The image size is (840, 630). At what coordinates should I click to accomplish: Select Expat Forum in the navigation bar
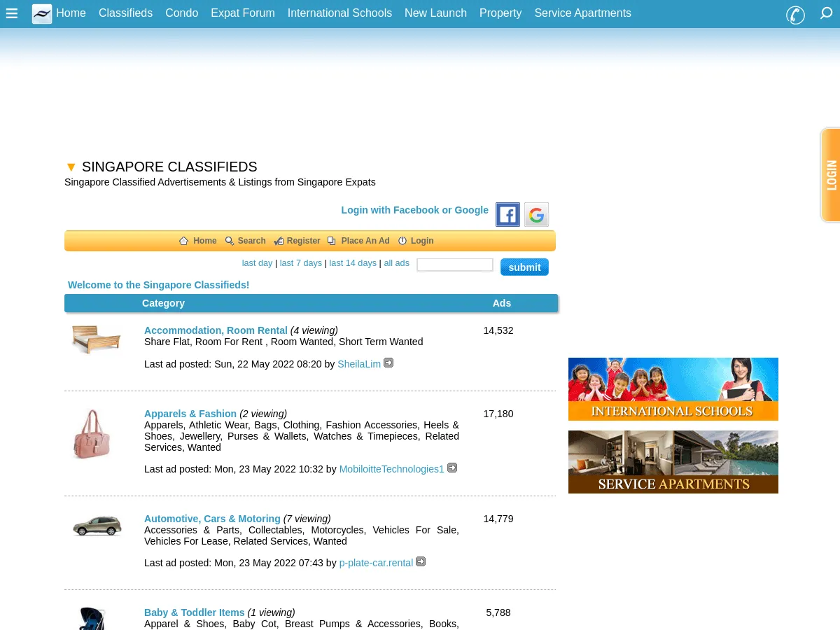[x=243, y=13]
